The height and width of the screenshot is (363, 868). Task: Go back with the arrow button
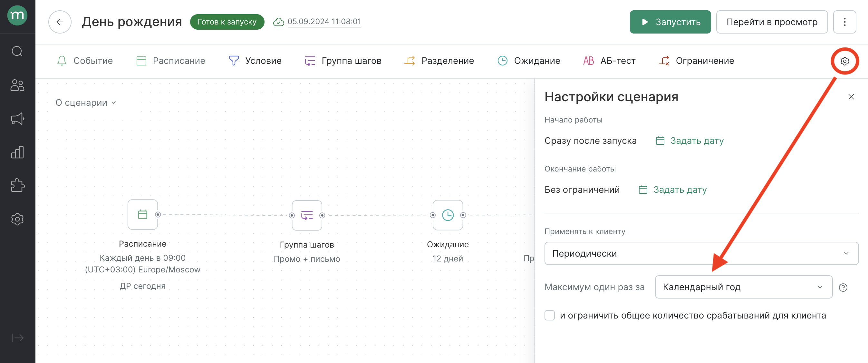[x=60, y=22]
